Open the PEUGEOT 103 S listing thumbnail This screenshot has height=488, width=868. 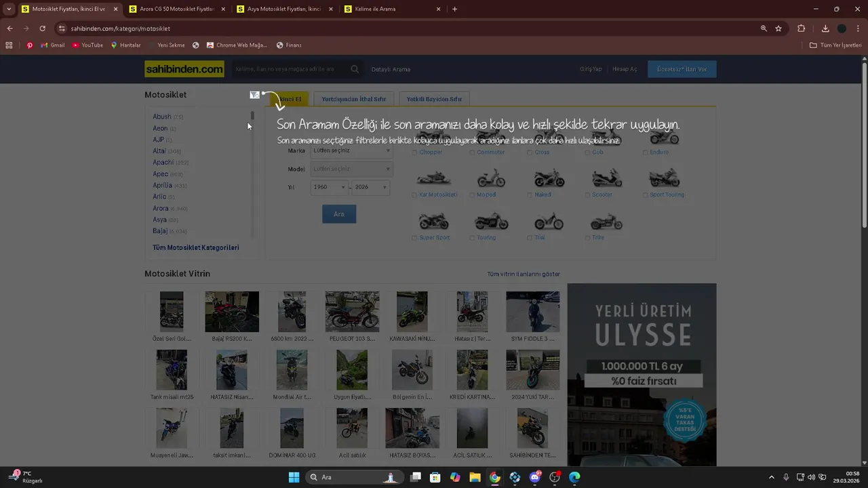tap(352, 312)
